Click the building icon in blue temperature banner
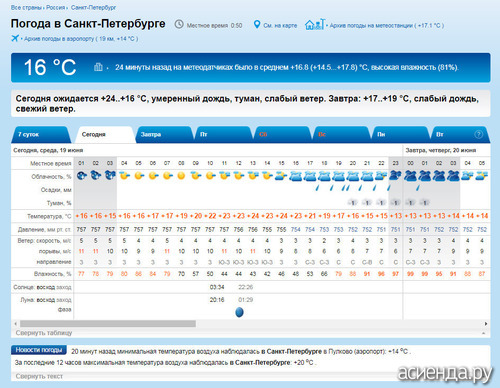Screen dimensions: 500x388 (x=98, y=67)
